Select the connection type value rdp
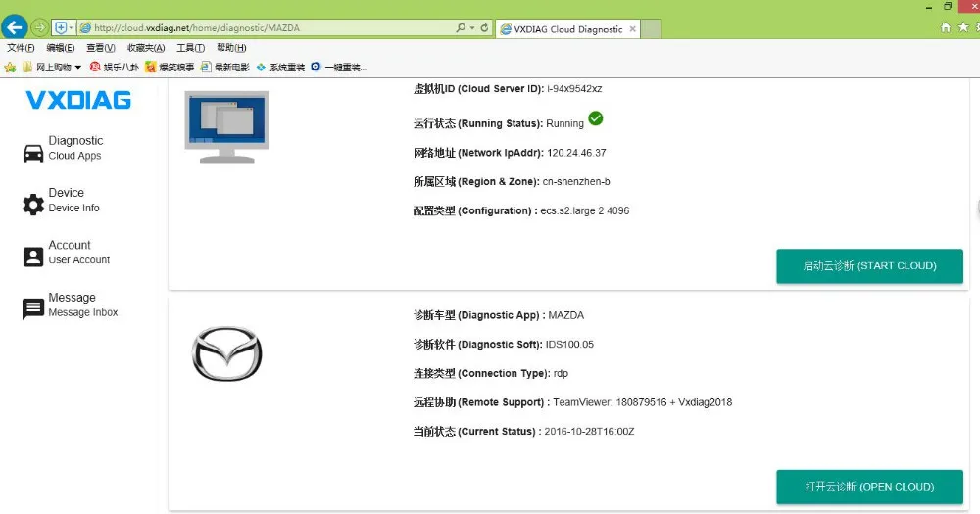 (561, 373)
